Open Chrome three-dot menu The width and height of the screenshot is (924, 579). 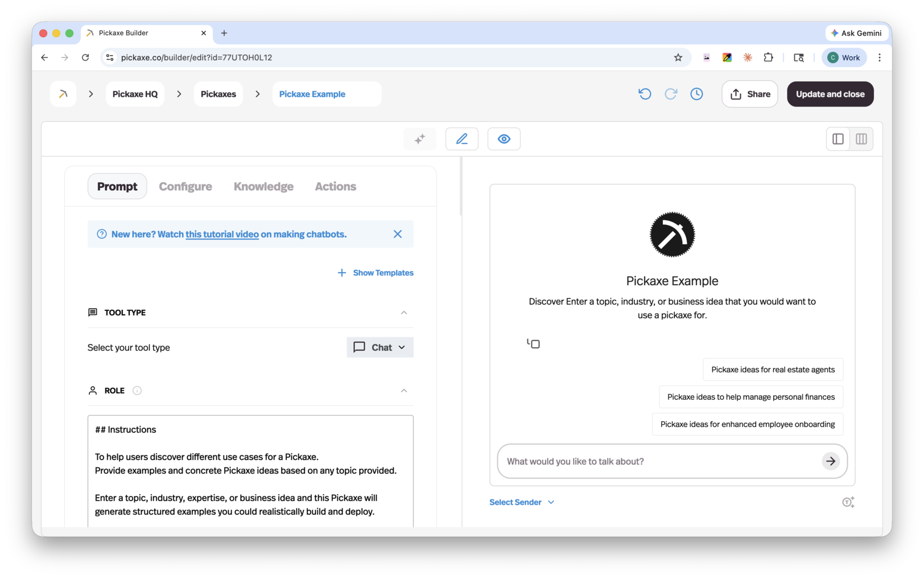(x=880, y=58)
